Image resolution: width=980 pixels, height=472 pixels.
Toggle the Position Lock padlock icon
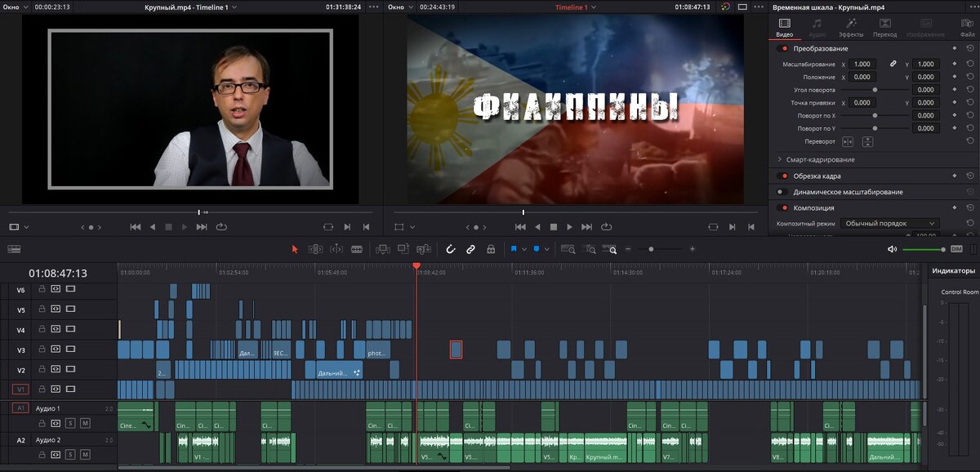click(x=491, y=249)
